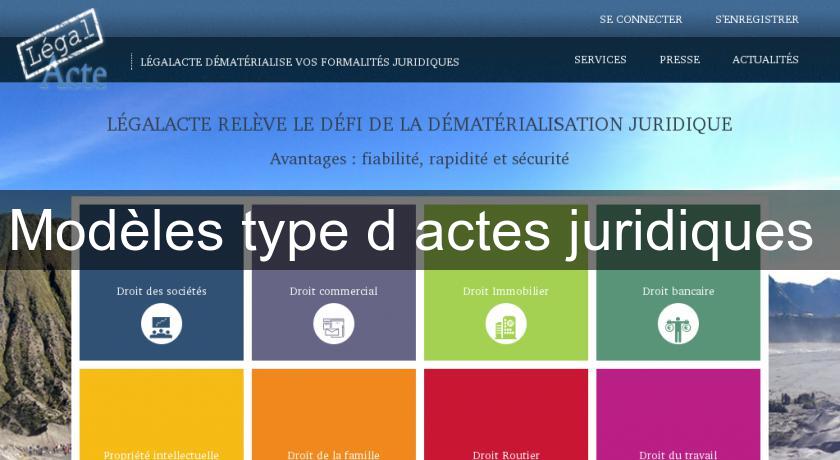Click the LégalActe stamp logo
Viewport: 840px width, 460px height.
click(x=62, y=49)
